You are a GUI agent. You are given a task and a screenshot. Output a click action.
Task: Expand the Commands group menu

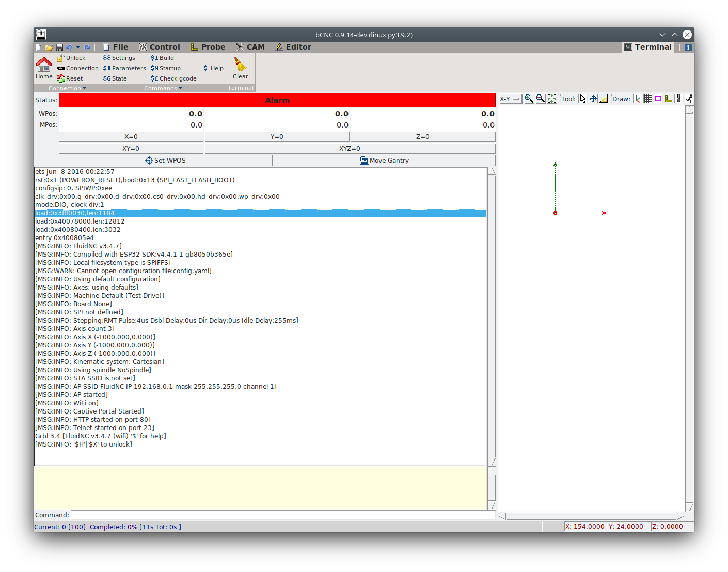163,88
